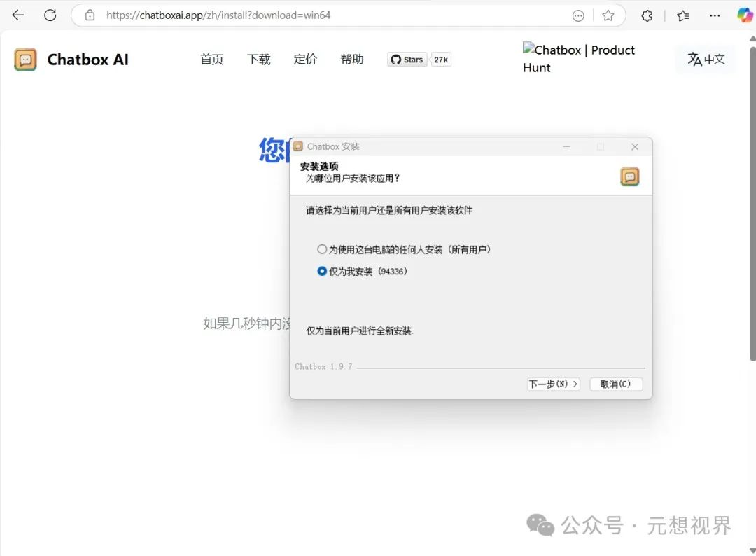Open the Chatbox Product Hunt link
The width and height of the screenshot is (756, 556).
point(579,58)
